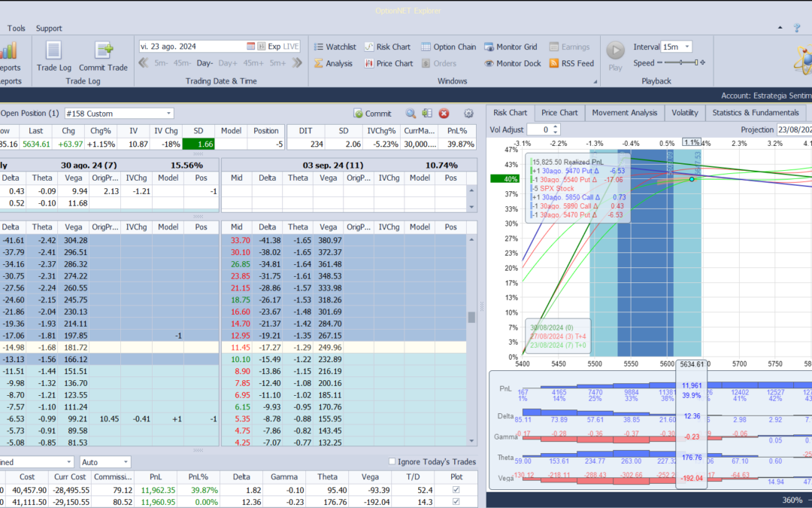
Task: Open the Watchlist window
Action: (x=335, y=47)
